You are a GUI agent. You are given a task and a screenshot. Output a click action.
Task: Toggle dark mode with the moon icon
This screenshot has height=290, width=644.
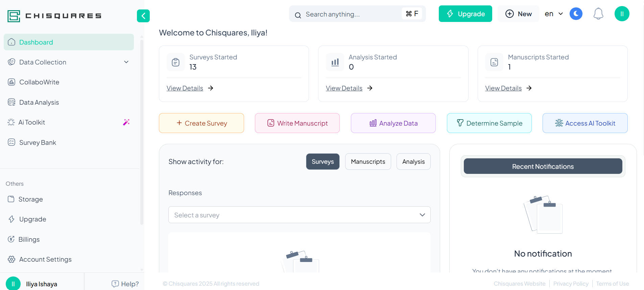[576, 14]
